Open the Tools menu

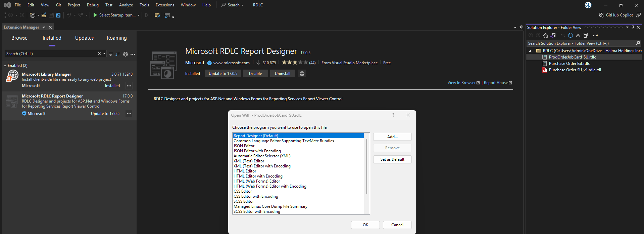coord(144,5)
